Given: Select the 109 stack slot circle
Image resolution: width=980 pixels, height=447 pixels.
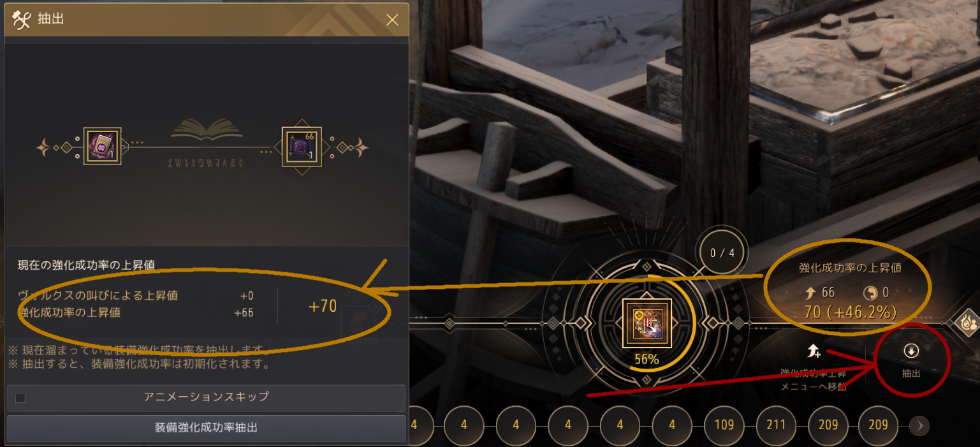Looking at the screenshot, I should coord(724,425).
